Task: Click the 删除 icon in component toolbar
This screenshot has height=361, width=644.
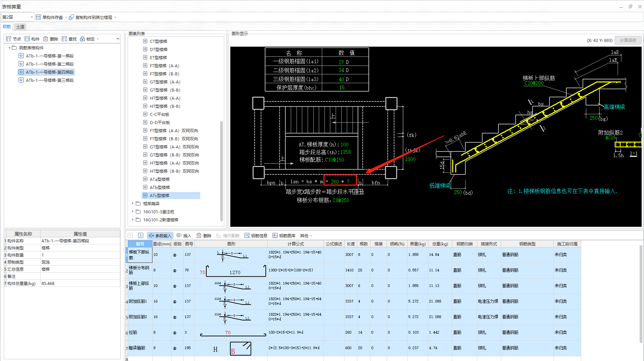Action: click(46, 39)
